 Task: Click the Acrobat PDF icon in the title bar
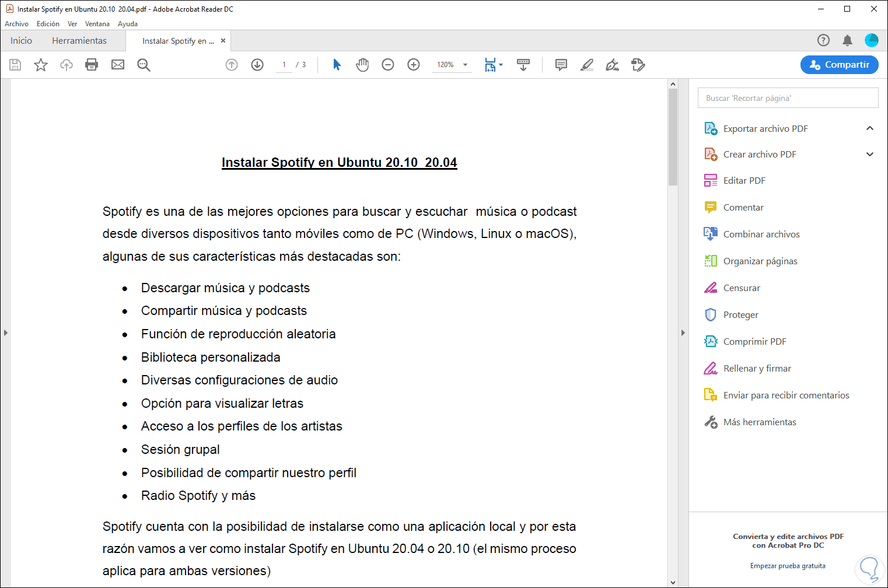pyautogui.click(x=9, y=9)
